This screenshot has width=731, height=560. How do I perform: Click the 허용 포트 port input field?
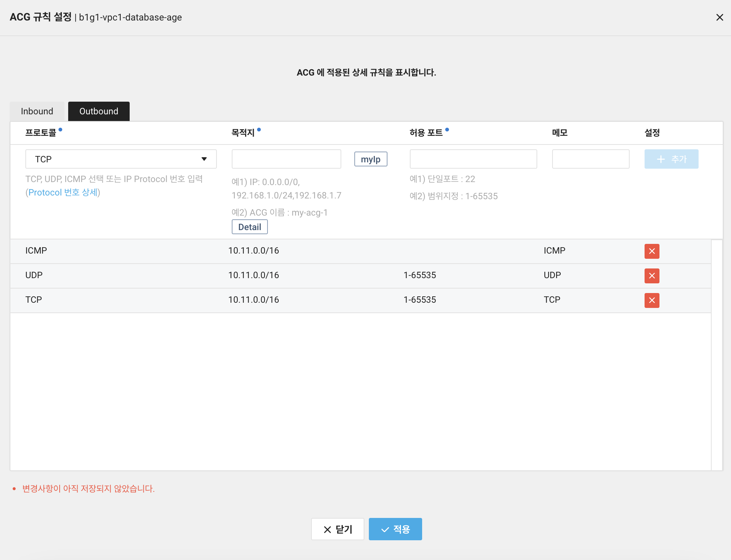pyautogui.click(x=473, y=158)
